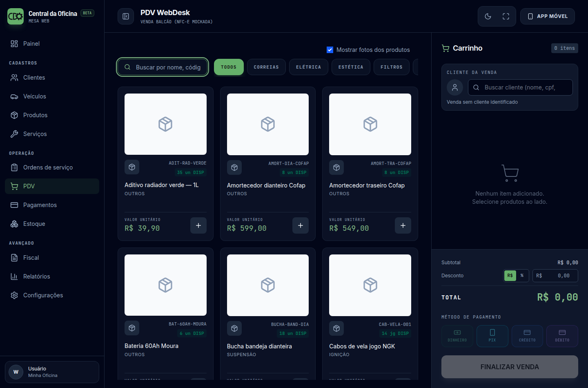Click Cabos de vela jogo NGK image
This screenshot has width=588, height=388.
point(370,285)
